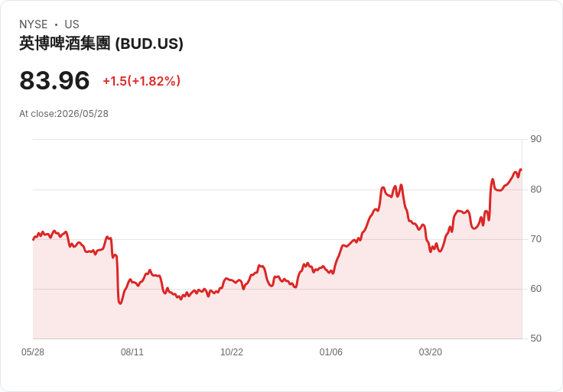Click the latest point at chart's right end
Screen dimensions: 563x392
[521, 170]
